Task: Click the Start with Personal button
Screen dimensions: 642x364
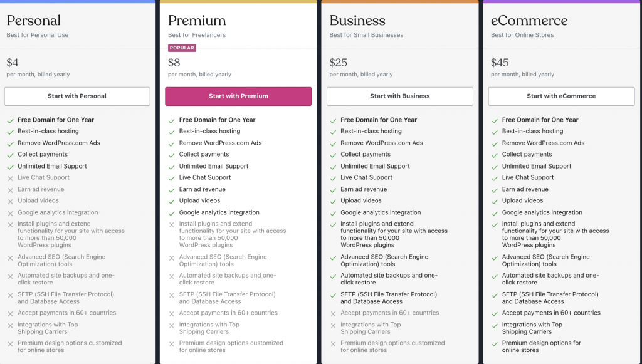Action: coord(77,96)
